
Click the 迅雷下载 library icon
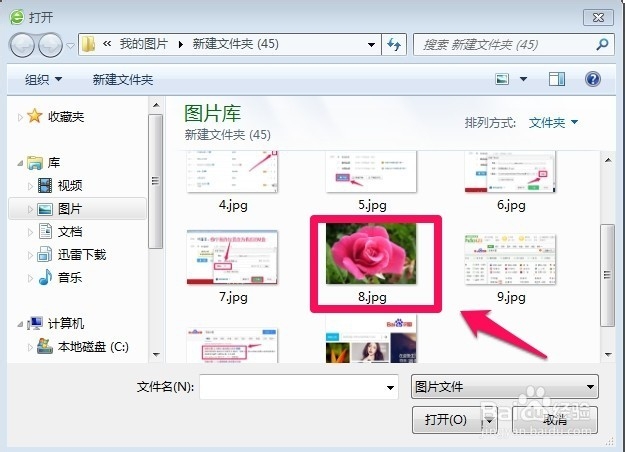45,254
